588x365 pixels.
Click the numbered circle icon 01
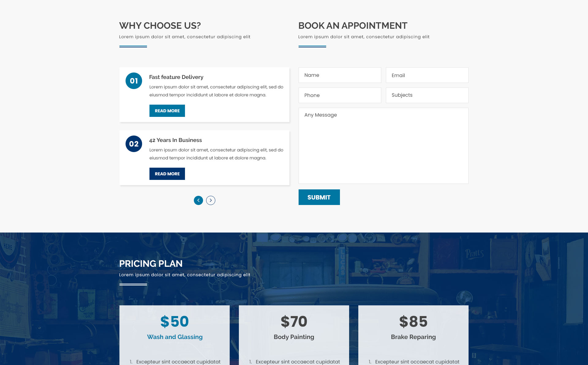[x=134, y=81]
